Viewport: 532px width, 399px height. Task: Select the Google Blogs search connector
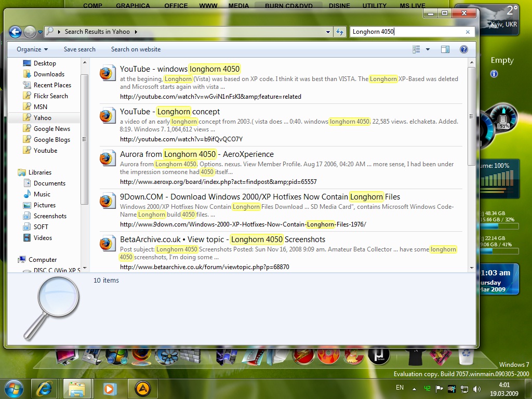pos(51,139)
